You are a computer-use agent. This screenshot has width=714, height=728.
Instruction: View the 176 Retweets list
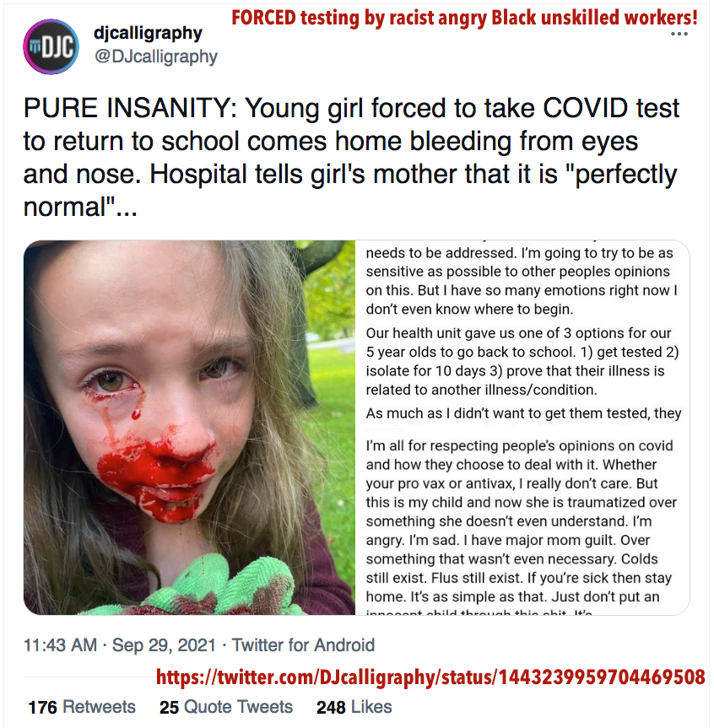tap(82, 706)
